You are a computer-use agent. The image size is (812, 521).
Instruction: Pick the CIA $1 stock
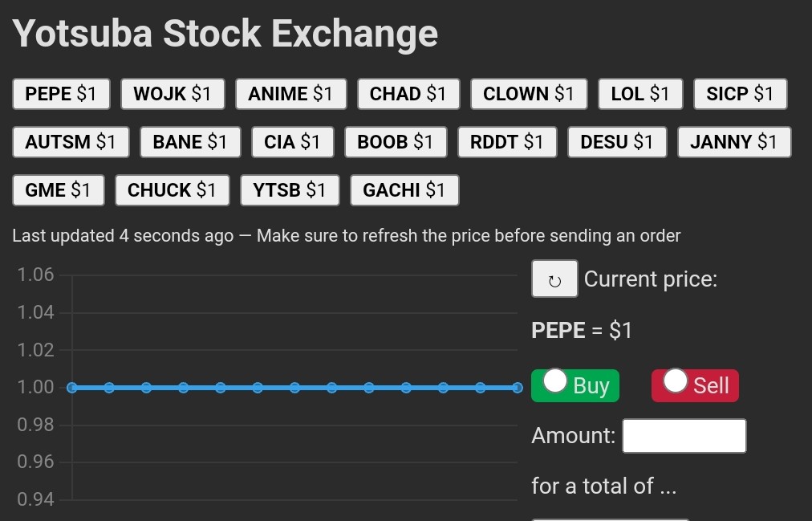[292, 142]
